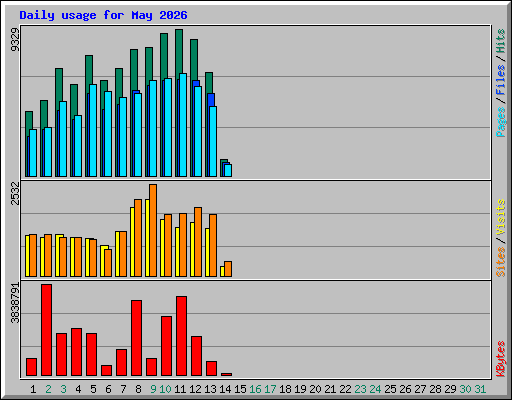
Task: Click the 'Daily usage for May 2026' title
Action: [x=103, y=15]
